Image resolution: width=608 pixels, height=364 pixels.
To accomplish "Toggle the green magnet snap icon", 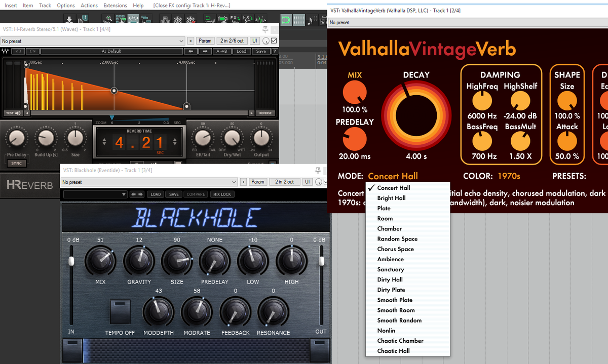I will [286, 20].
